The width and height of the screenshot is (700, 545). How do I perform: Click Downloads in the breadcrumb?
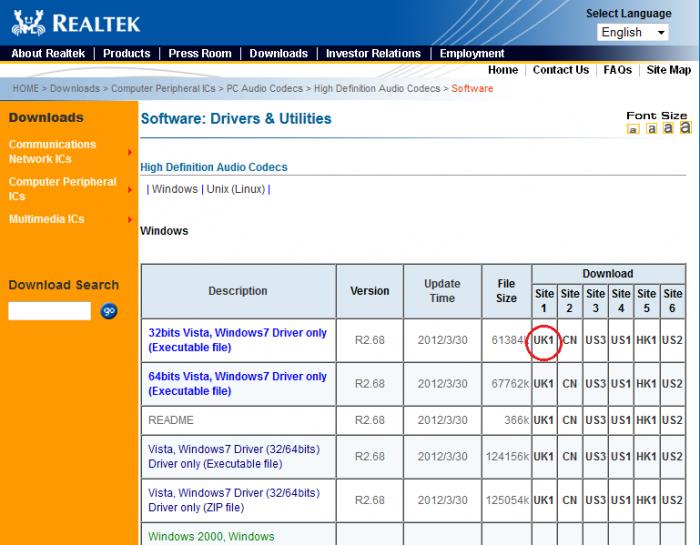tap(75, 88)
